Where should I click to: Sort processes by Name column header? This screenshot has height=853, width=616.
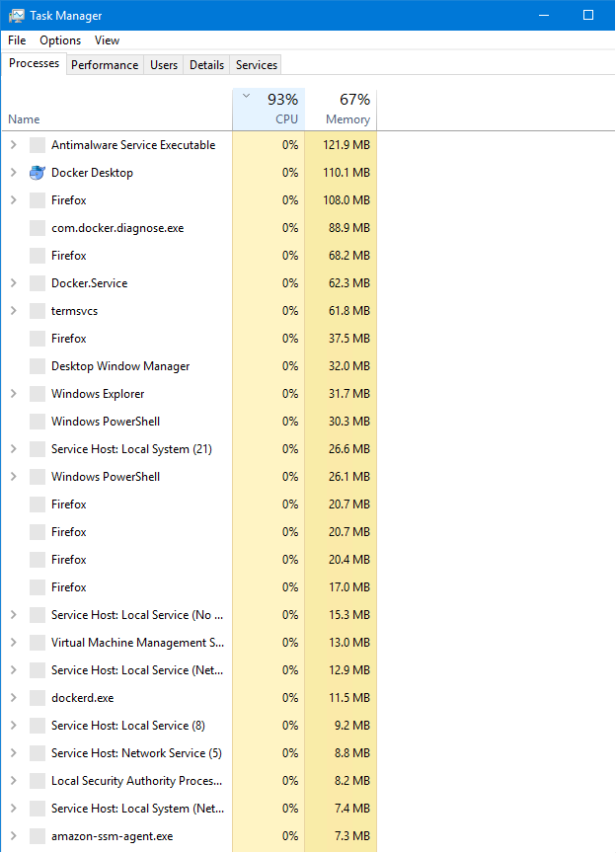coord(117,110)
